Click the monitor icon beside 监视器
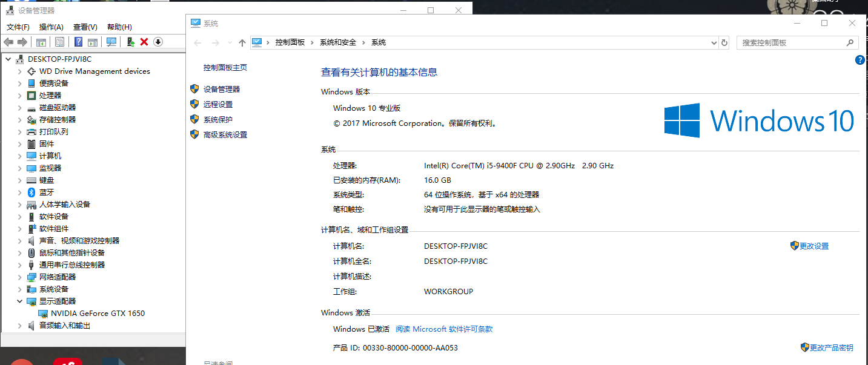This screenshot has width=868, height=365. tap(32, 168)
